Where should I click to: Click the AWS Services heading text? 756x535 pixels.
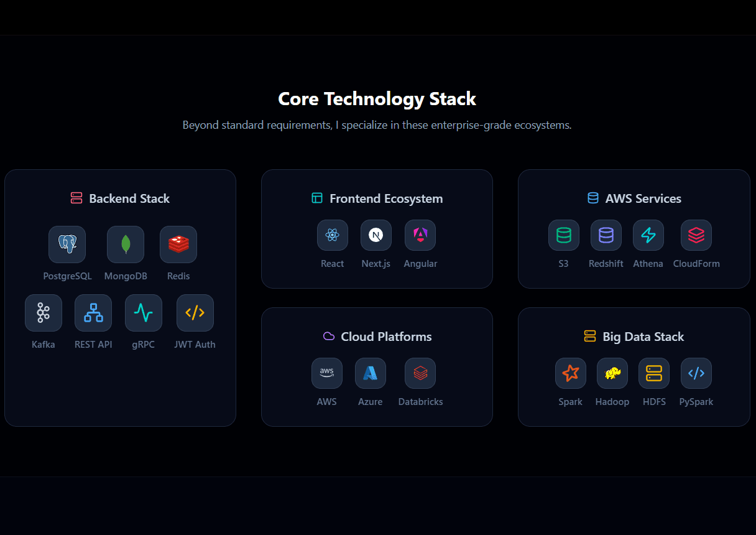click(643, 198)
